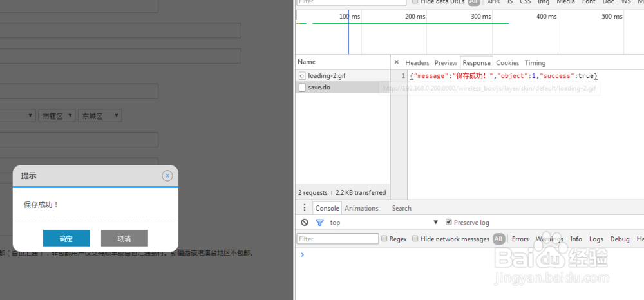Toggle Hide data URLs checkbox

pos(415,2)
